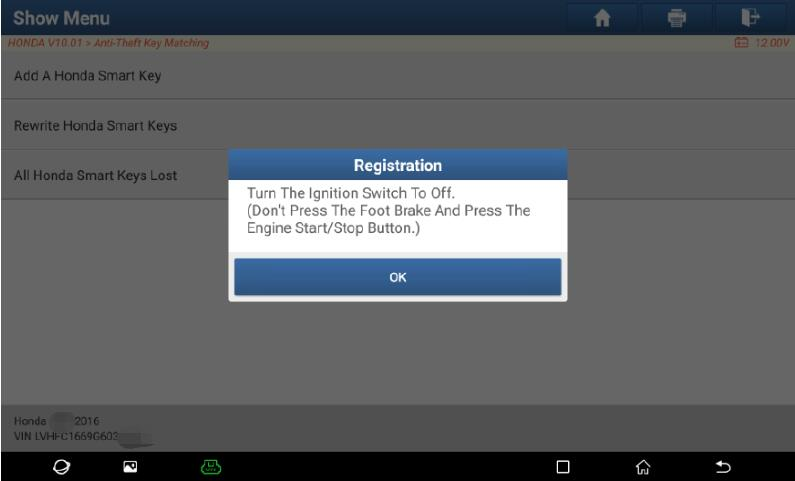
Task: Return to Android home screen
Action: pyautogui.click(x=643, y=467)
